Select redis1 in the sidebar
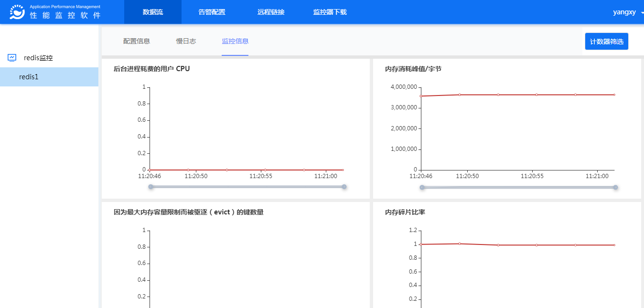This screenshot has width=644, height=308. (29, 77)
